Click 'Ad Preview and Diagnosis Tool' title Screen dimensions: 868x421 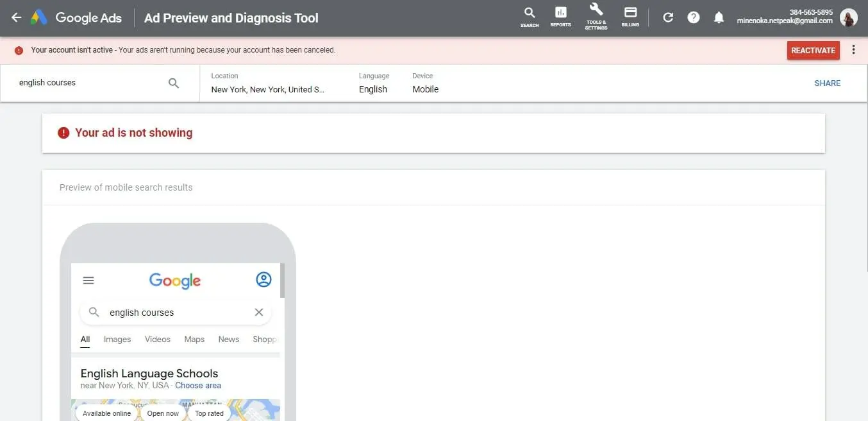231,18
